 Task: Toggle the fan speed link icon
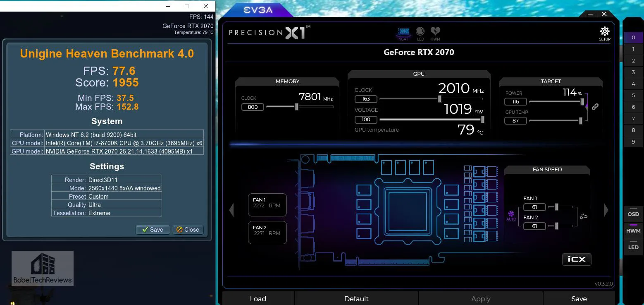point(584,216)
